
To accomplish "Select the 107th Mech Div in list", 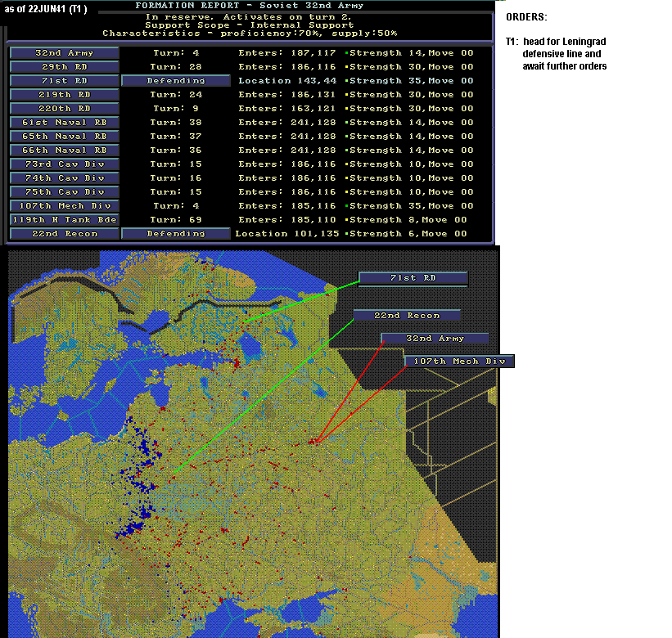I will [x=65, y=206].
